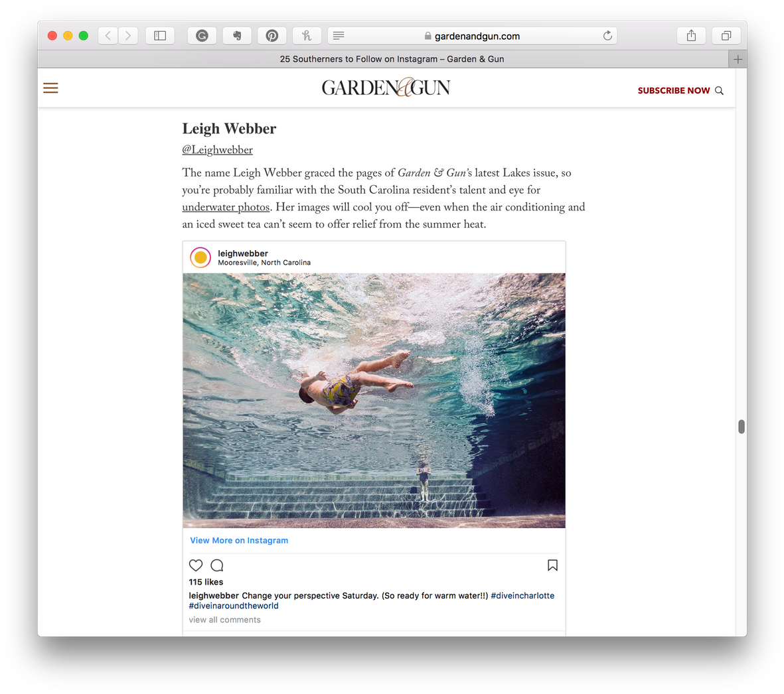Like the Instagram post with heart icon
Image resolution: width=784 pixels, height=694 pixels.
(196, 565)
